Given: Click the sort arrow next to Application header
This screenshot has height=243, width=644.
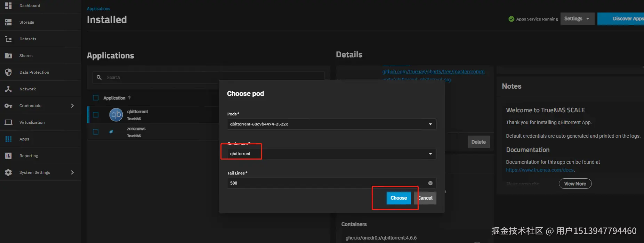Looking at the screenshot, I should [x=129, y=98].
